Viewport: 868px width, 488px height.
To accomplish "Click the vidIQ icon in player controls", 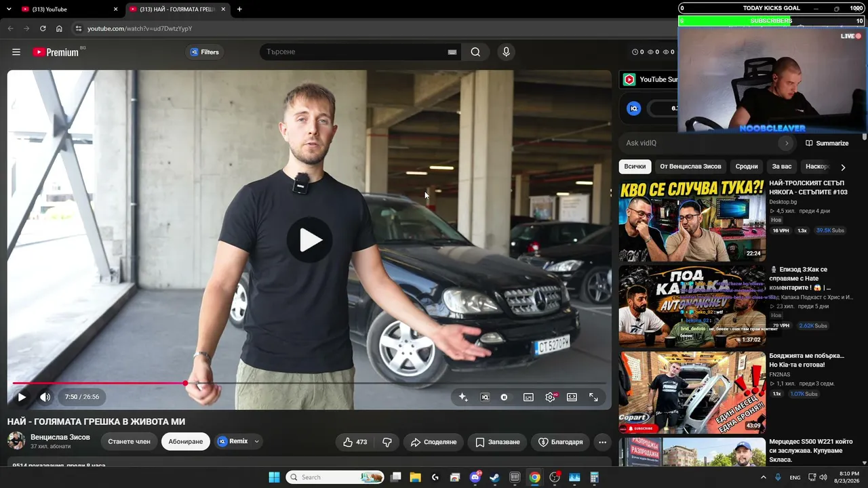I will pos(485,397).
